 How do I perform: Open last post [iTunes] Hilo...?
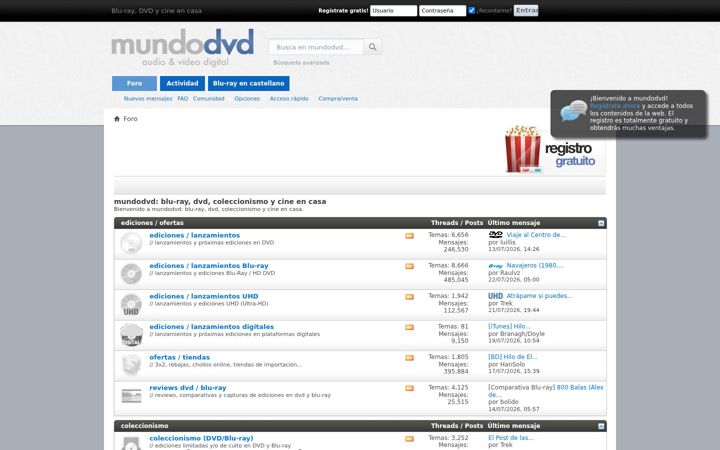pyautogui.click(x=509, y=326)
